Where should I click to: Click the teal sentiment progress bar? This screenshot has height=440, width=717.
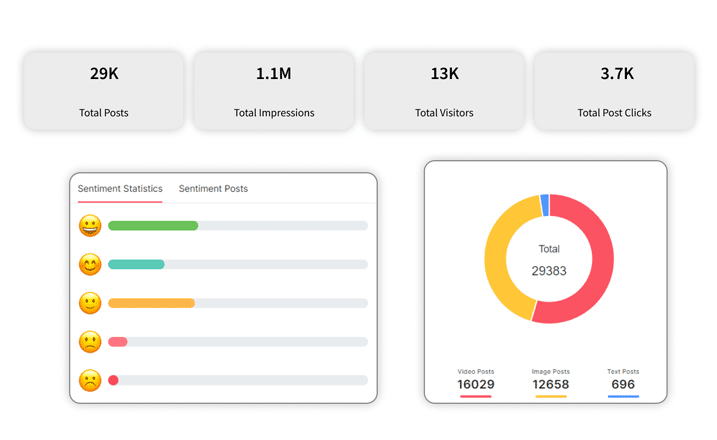tap(136, 264)
